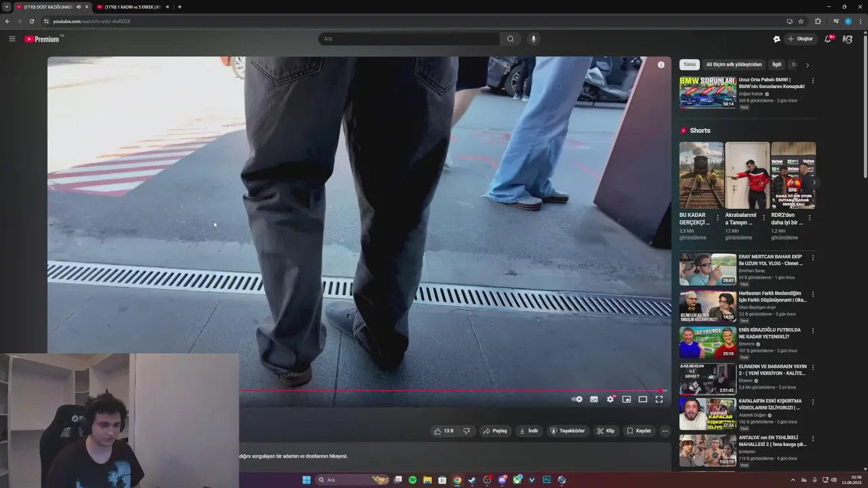Open video player settings gear
Screen dimensions: 868x488
pyautogui.click(x=610, y=399)
